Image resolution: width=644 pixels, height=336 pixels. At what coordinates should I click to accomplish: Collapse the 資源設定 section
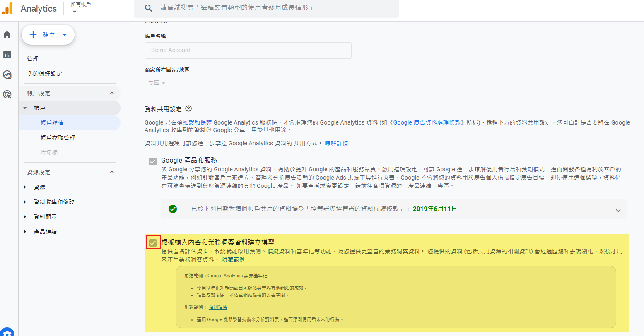pyautogui.click(x=112, y=172)
